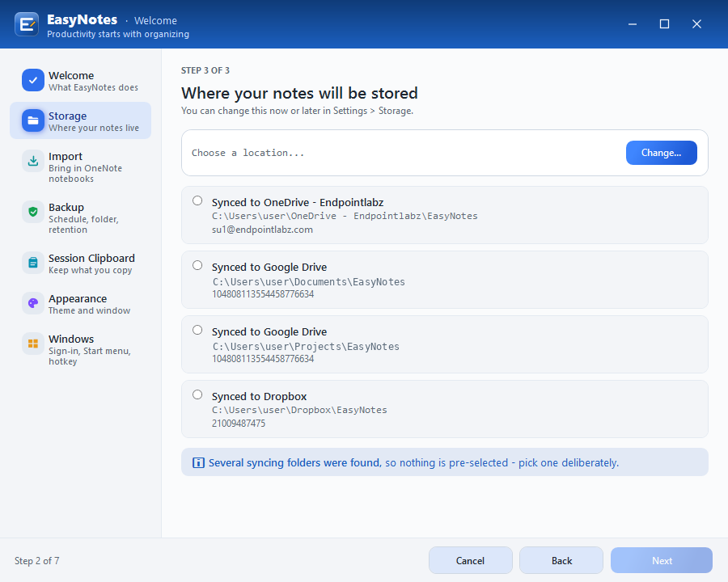Maximize the EasyNotes window
The width and height of the screenshot is (728, 582).
pyautogui.click(x=664, y=24)
